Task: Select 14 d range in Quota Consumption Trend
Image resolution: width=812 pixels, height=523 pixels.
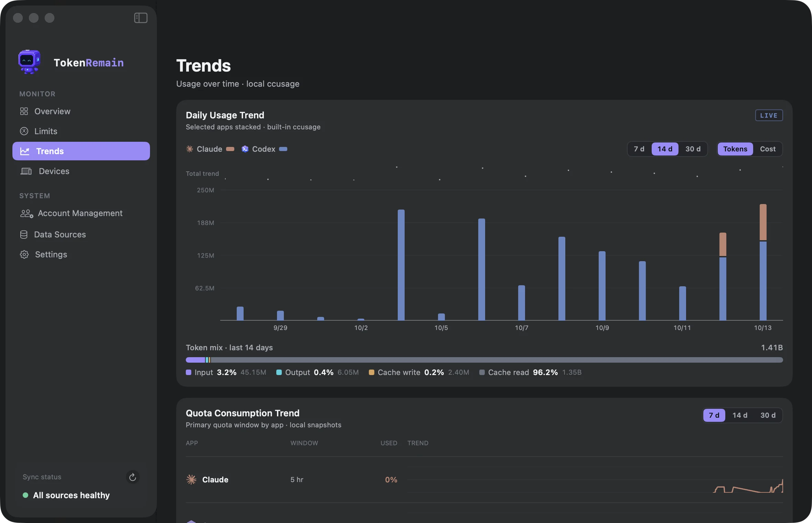Action: coord(740,415)
